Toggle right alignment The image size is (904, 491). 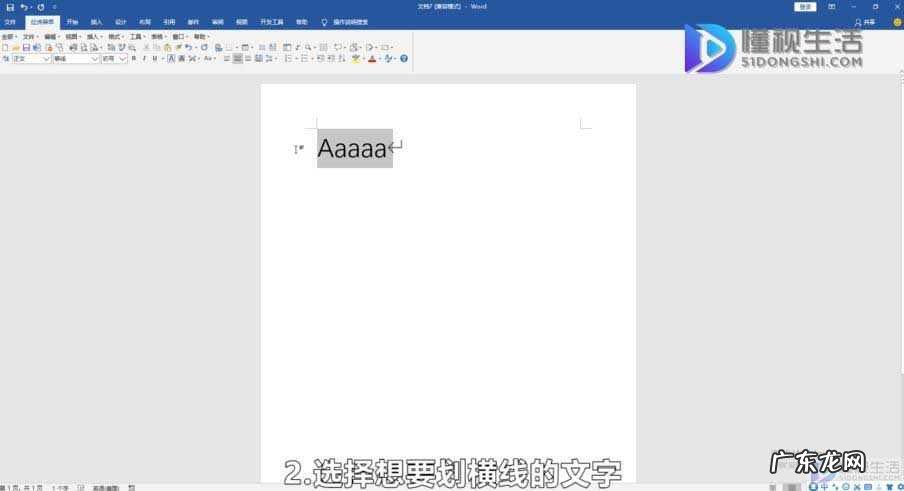(248, 58)
